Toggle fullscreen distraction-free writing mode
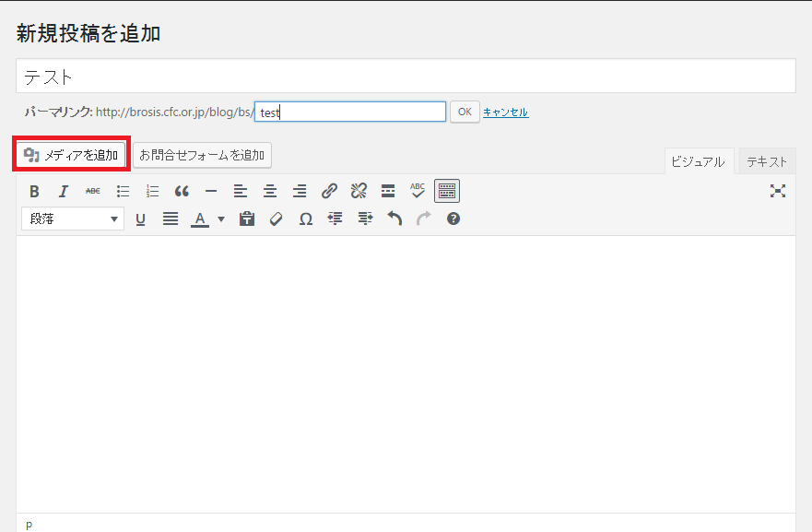812x532 pixels. pyautogui.click(x=779, y=191)
